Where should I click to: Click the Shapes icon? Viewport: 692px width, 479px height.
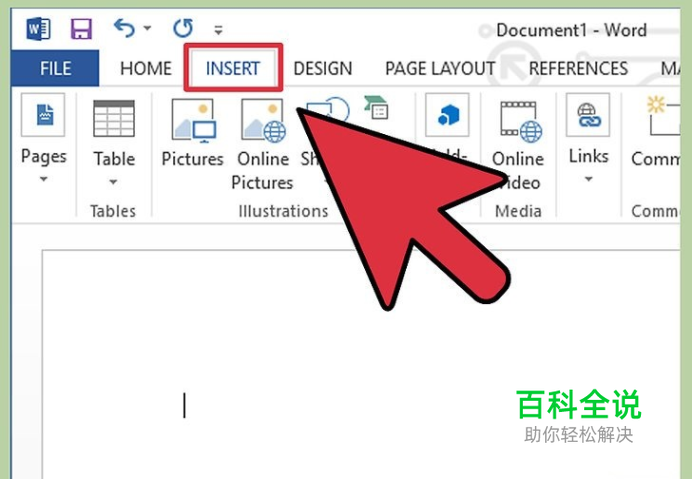click(x=327, y=109)
